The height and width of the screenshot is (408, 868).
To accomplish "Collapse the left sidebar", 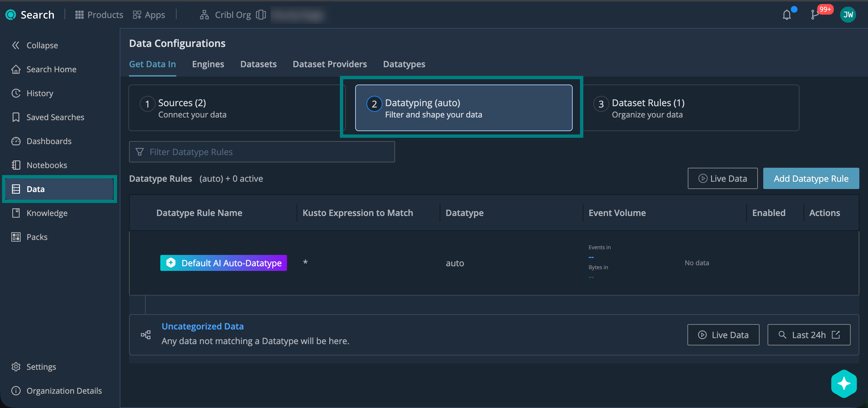I will click(x=35, y=45).
